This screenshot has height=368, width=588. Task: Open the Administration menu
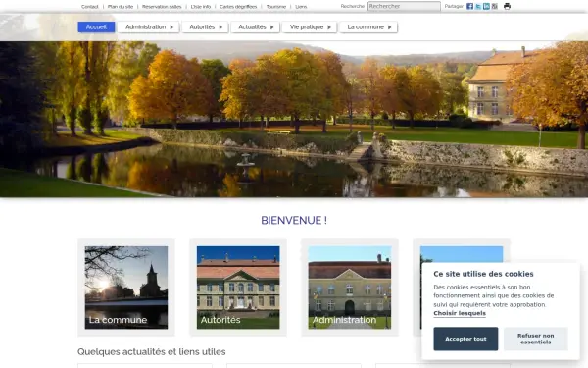tap(149, 27)
